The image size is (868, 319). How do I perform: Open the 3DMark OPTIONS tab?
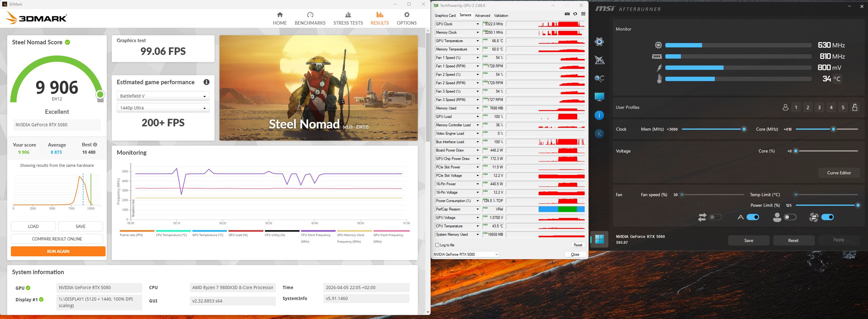[407, 19]
